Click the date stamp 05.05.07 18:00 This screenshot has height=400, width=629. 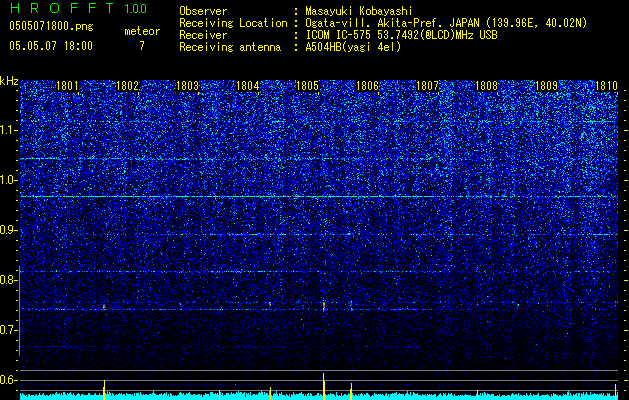coord(51,46)
